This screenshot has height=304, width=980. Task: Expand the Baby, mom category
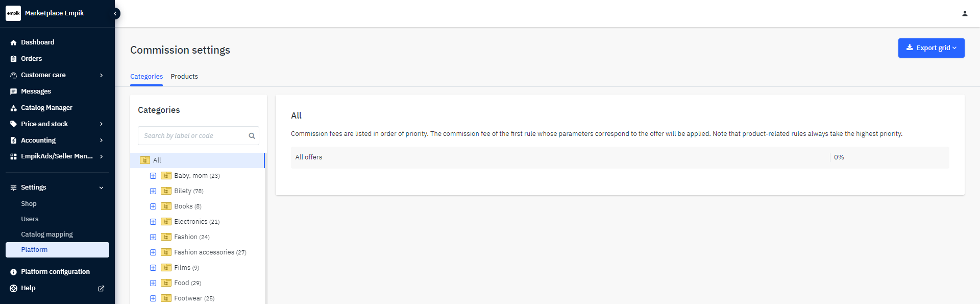153,176
